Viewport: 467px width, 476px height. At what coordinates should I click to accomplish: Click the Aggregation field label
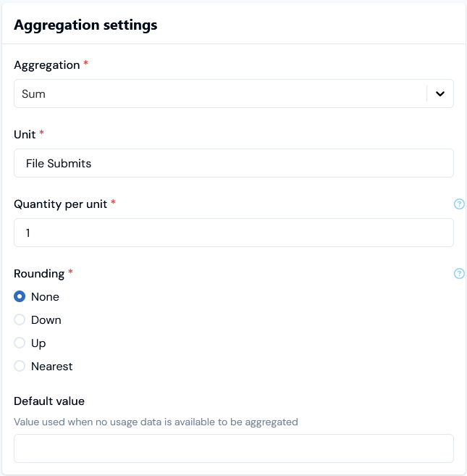pyautogui.click(x=47, y=65)
